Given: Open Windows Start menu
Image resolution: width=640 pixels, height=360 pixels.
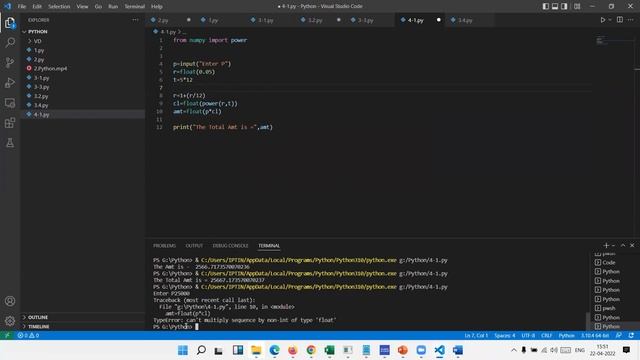Looking at the screenshot, I should point(183,350).
